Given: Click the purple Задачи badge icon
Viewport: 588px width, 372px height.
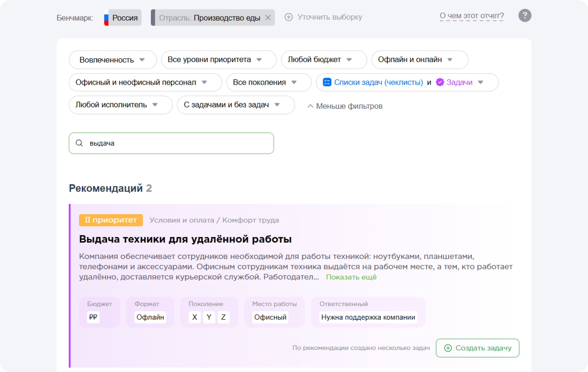Looking at the screenshot, I should click(440, 82).
